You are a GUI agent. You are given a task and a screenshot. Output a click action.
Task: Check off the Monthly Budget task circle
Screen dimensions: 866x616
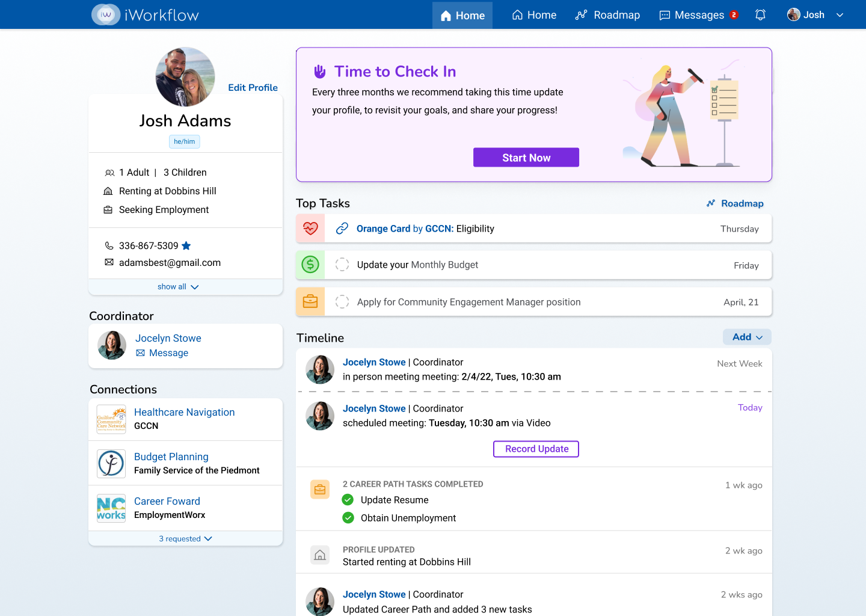pyautogui.click(x=342, y=265)
